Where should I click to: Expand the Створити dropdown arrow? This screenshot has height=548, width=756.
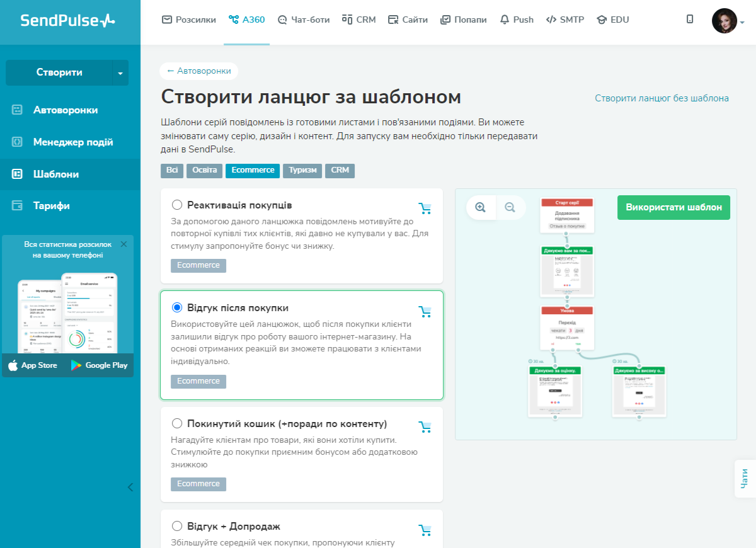(x=120, y=73)
